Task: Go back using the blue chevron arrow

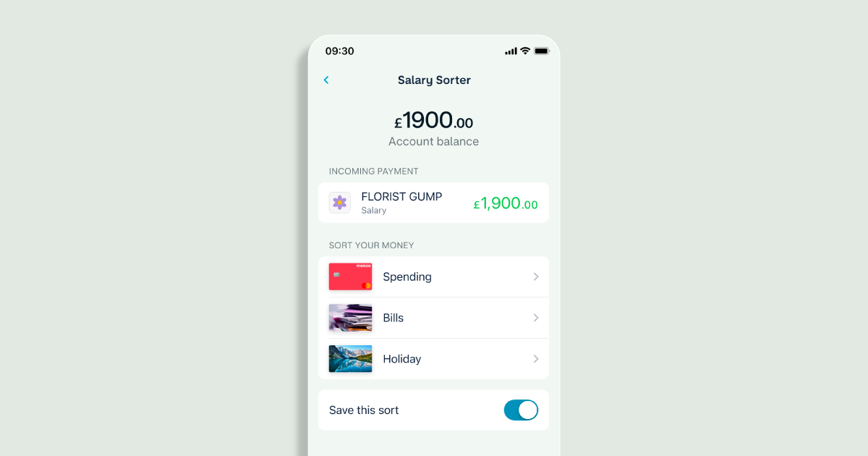Action: (x=326, y=80)
